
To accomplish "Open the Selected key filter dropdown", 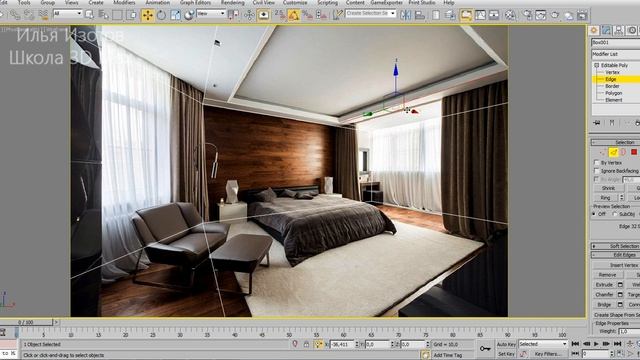I will [x=543, y=344].
